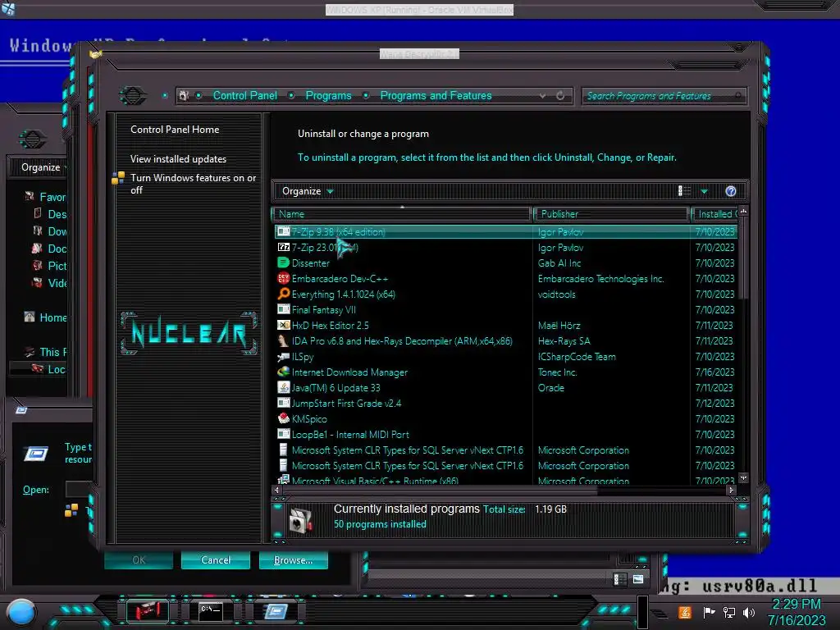Click the Search Programs and Features box

pyautogui.click(x=663, y=96)
